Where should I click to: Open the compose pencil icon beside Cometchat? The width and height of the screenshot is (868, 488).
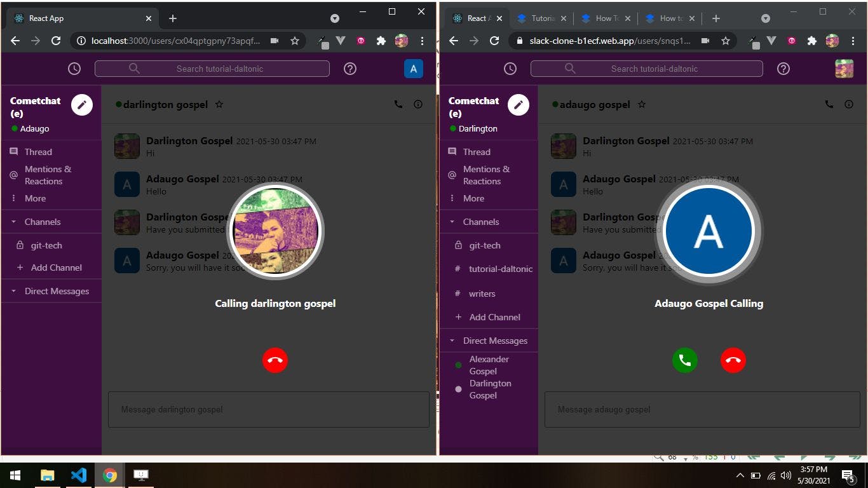[x=82, y=104]
